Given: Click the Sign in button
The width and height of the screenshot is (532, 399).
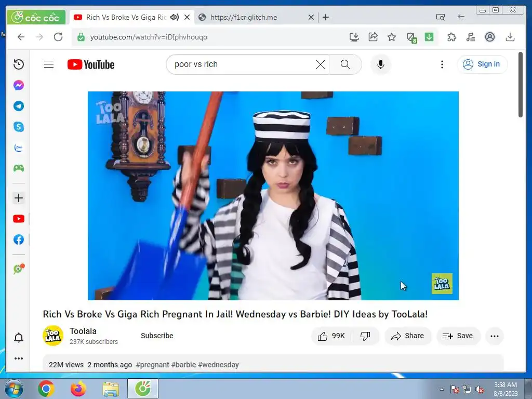Looking at the screenshot, I should click(482, 64).
